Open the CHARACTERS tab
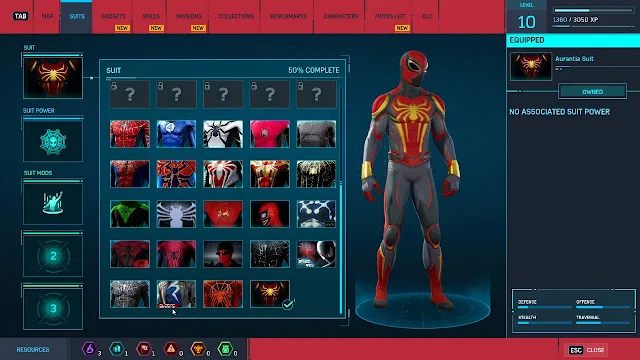Image resolution: width=640 pixels, height=360 pixels. click(x=340, y=16)
